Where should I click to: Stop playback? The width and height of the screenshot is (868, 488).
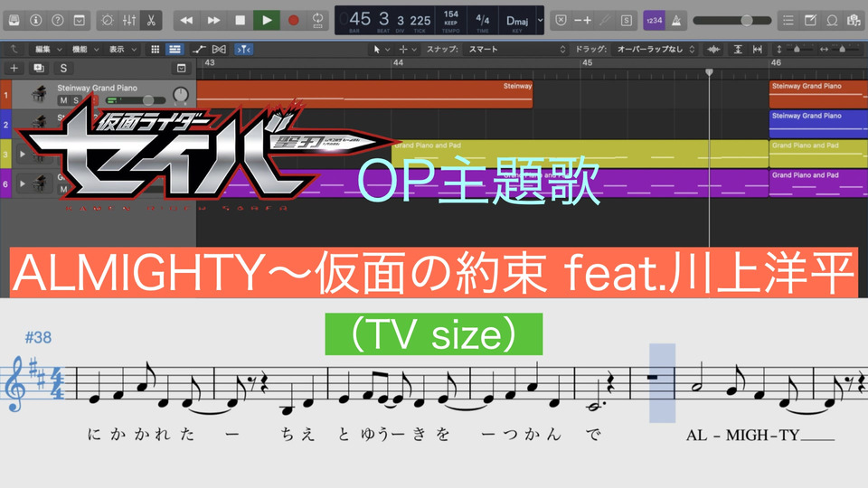click(x=240, y=21)
